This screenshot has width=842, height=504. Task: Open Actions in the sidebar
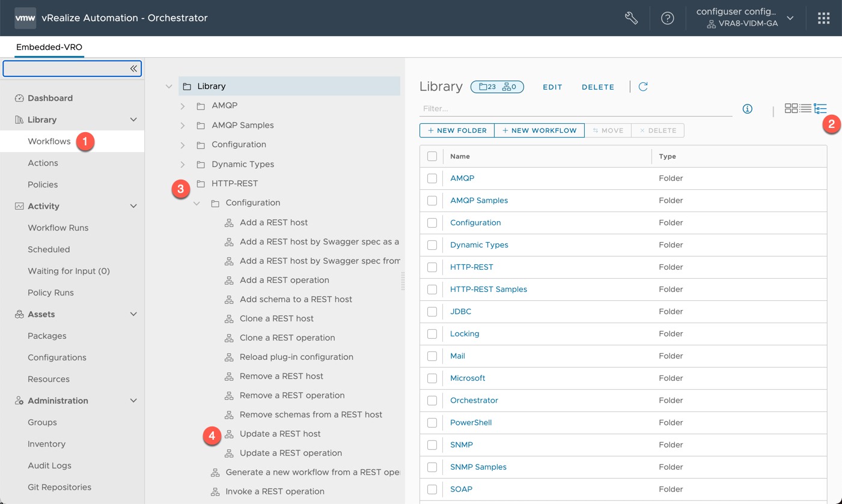[43, 163]
